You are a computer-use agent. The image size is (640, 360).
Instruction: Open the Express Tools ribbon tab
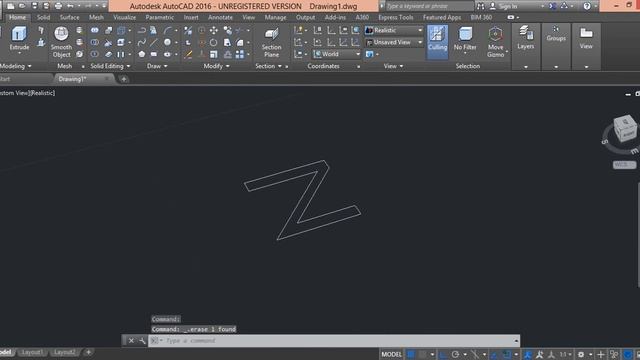(x=396, y=18)
